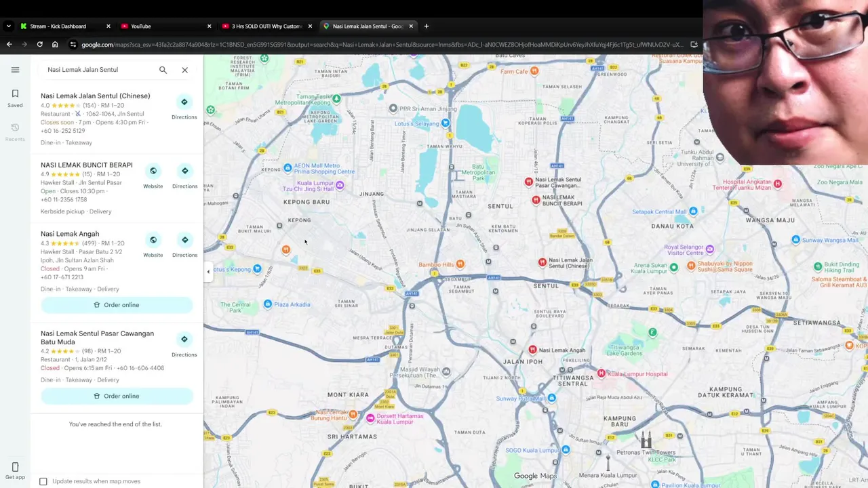The image size is (868, 488).
Task: Go to browser home page
Action: [55, 45]
